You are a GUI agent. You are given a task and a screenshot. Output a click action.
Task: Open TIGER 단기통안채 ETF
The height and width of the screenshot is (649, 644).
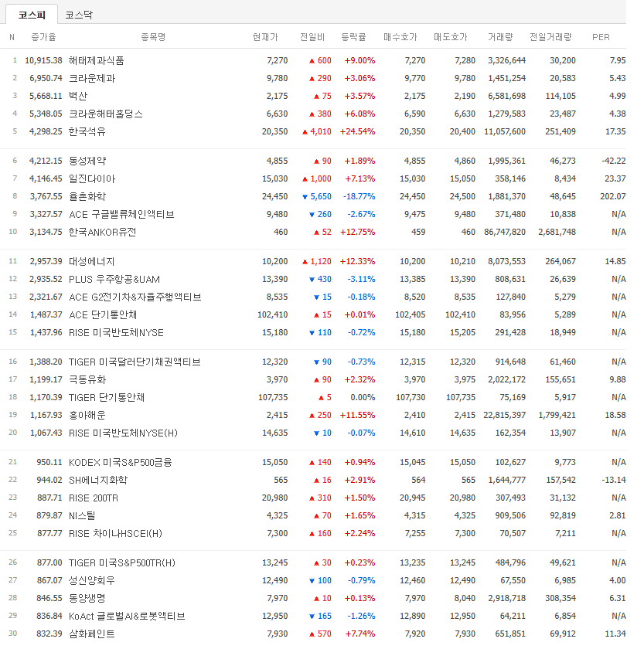pos(107,398)
